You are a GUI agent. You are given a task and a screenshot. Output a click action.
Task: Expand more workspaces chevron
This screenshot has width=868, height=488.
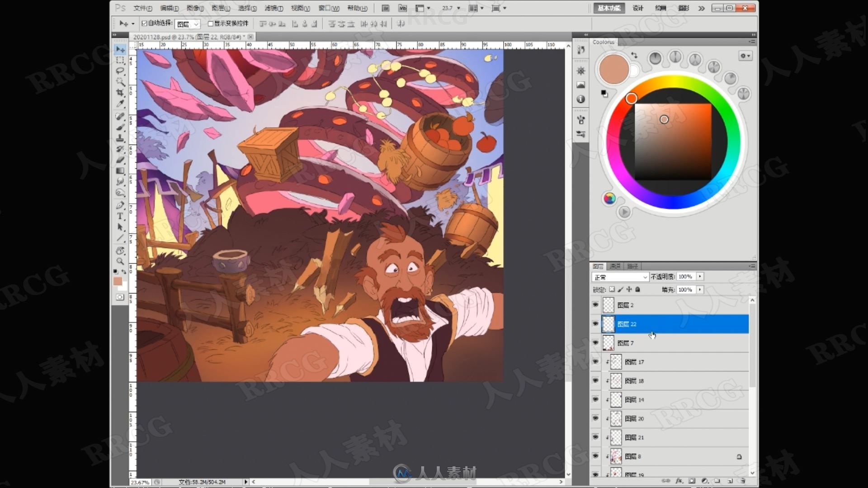click(x=701, y=8)
